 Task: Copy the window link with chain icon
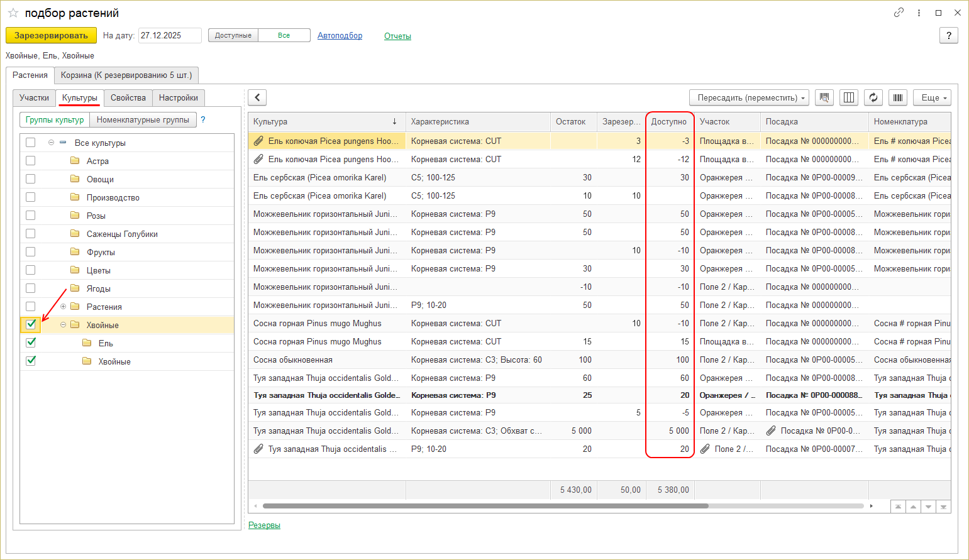(899, 13)
